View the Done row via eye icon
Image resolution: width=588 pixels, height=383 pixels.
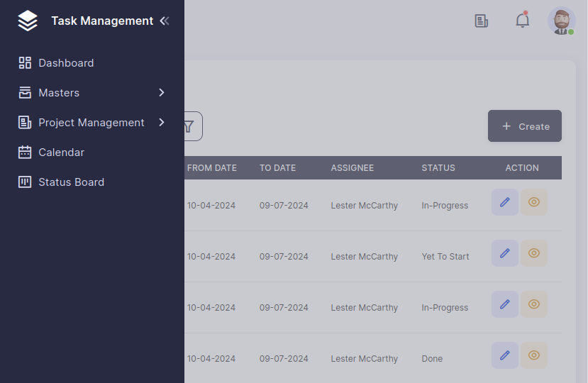[x=534, y=355]
